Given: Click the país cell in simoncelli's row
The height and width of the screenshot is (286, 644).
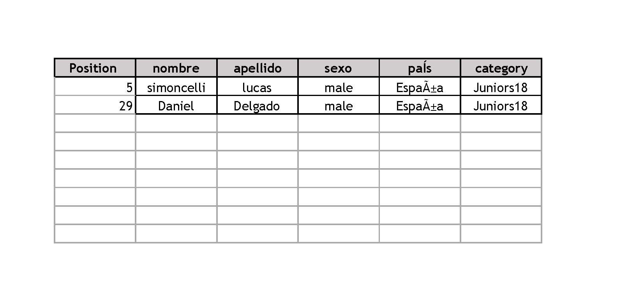Looking at the screenshot, I should tap(420, 87).
